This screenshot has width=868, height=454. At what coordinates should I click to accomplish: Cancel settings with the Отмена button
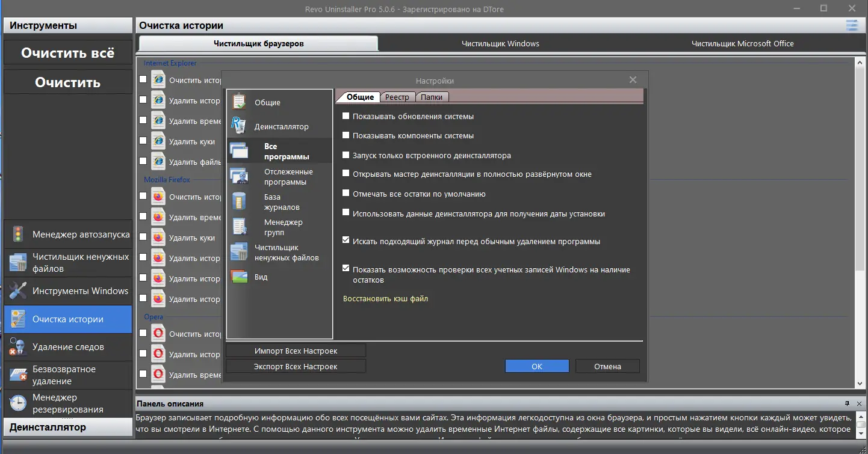tap(607, 366)
